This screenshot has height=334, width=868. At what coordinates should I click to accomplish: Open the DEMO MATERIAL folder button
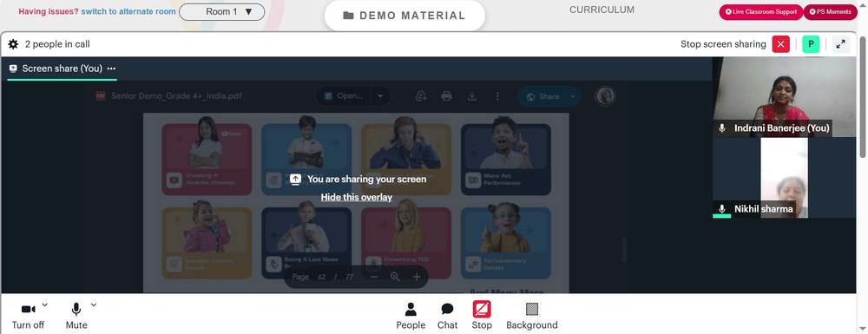404,16
